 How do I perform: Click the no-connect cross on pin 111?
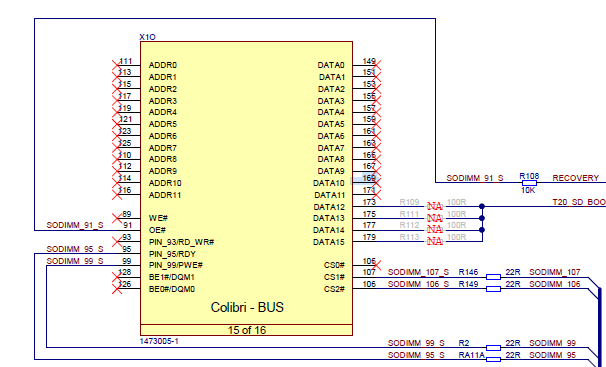(117, 65)
